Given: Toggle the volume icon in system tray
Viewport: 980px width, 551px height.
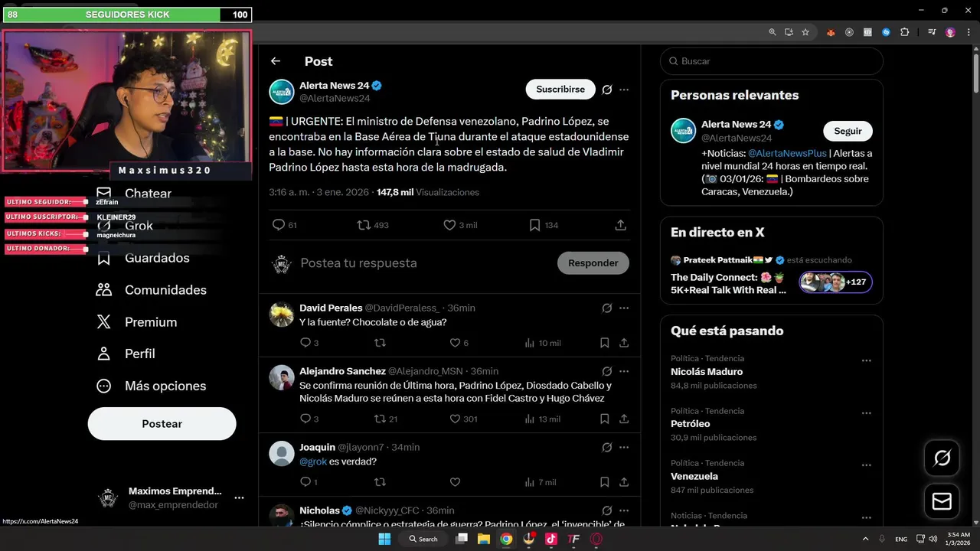Looking at the screenshot, I should point(934,539).
